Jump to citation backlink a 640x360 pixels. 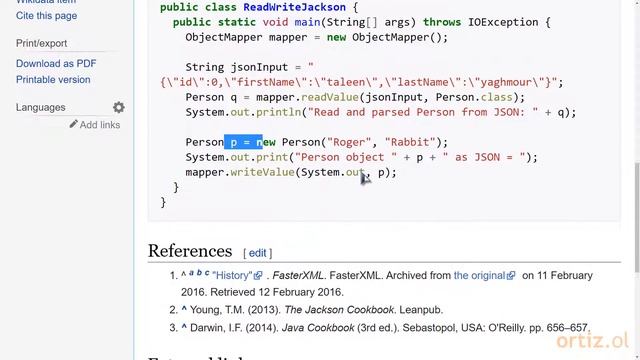(x=191, y=273)
